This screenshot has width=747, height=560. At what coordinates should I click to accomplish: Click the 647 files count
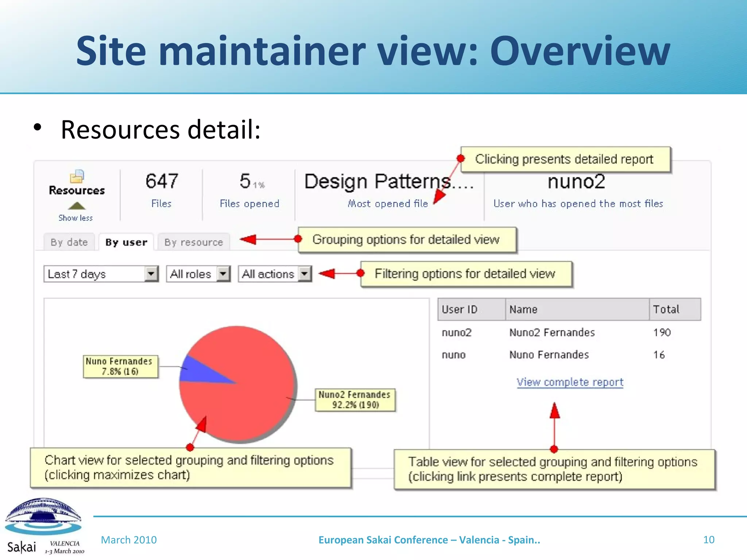[x=162, y=181]
